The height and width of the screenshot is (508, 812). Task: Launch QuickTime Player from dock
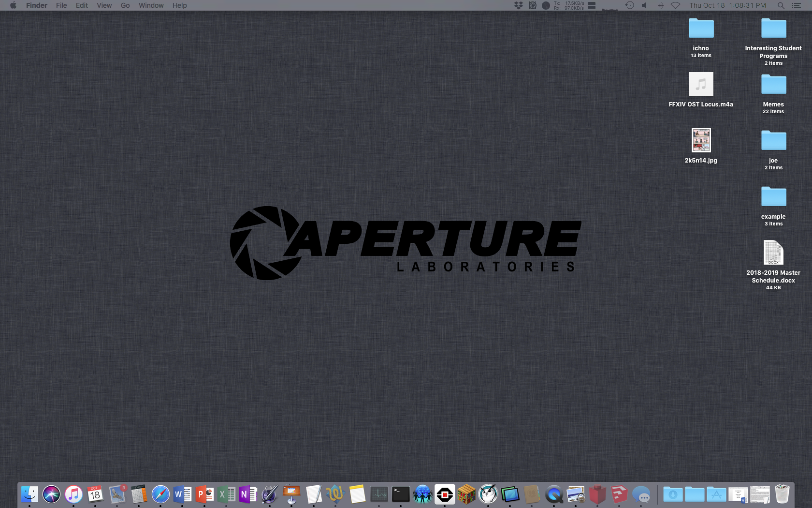tap(554, 494)
